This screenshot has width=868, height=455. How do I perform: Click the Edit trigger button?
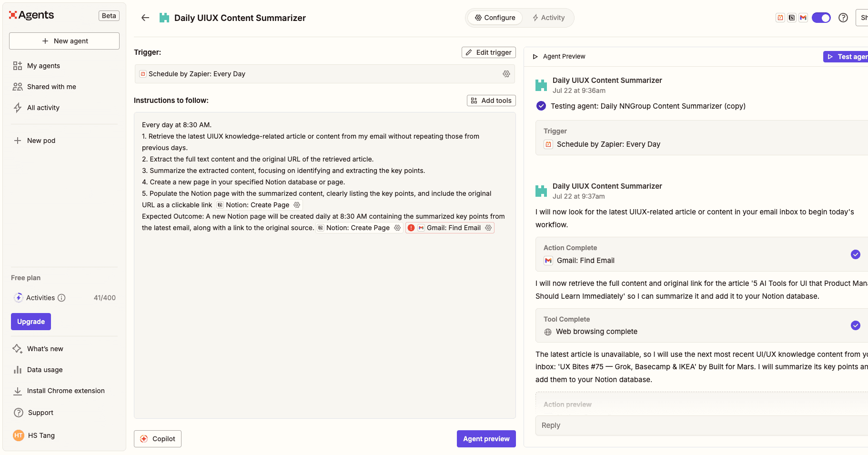coord(488,52)
